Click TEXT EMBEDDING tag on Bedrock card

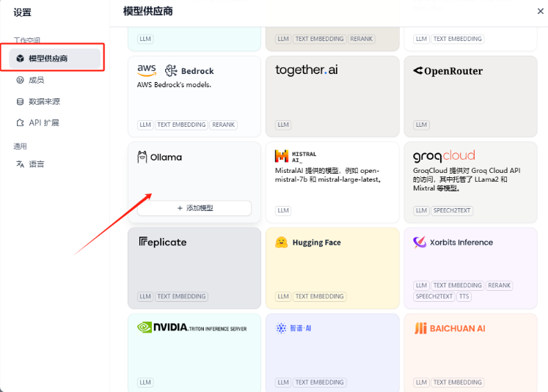[x=181, y=125]
